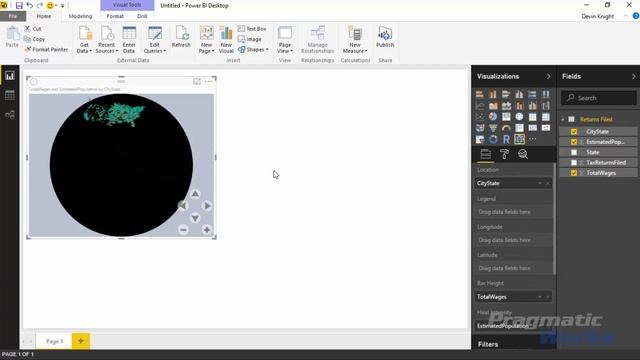Viewport: 640px width, 360px height.
Task: Choose the treemap visual
Action: point(506,117)
